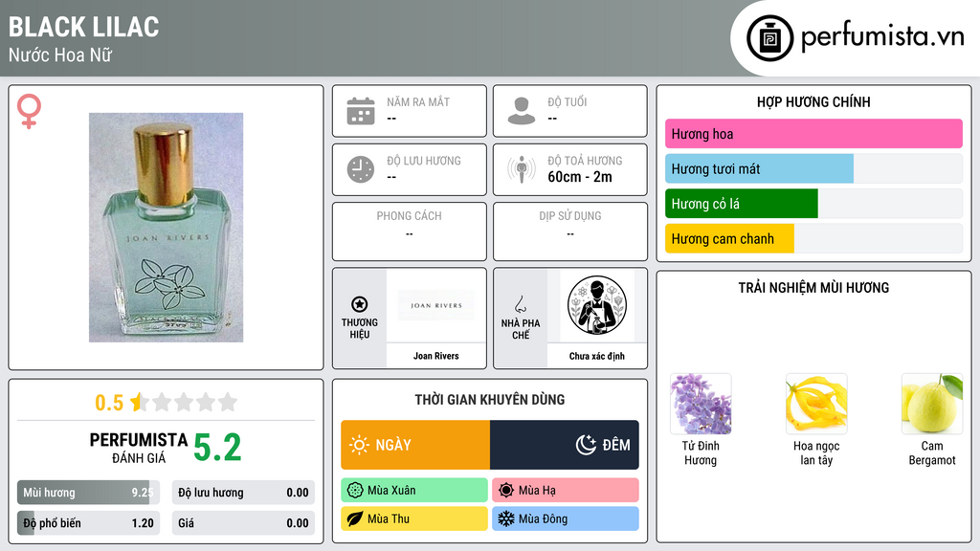Screen dimensions: 980x551
Task: Click the Black Lilac bottle photo
Action: 166,228
